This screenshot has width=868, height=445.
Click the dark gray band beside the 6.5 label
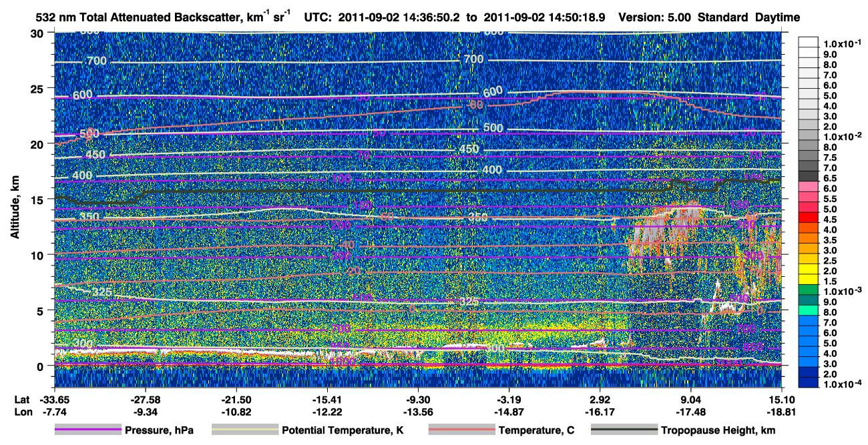pyautogui.click(x=809, y=177)
